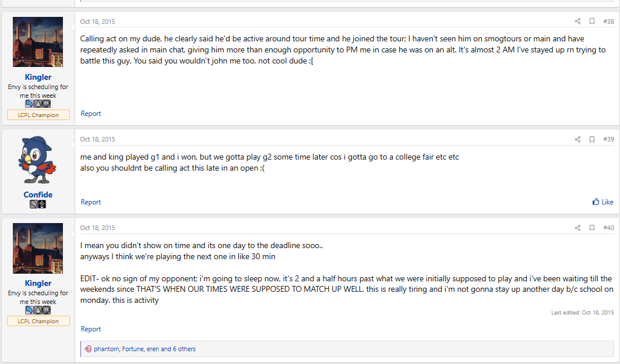Screen dimensions: 620x364
Task: Click share icon on post #38
Action: coord(577,22)
